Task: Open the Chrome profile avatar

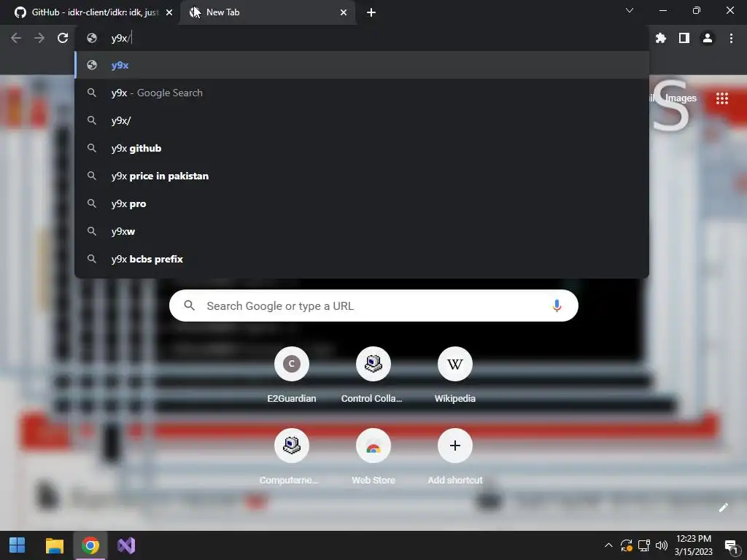Action: click(708, 38)
